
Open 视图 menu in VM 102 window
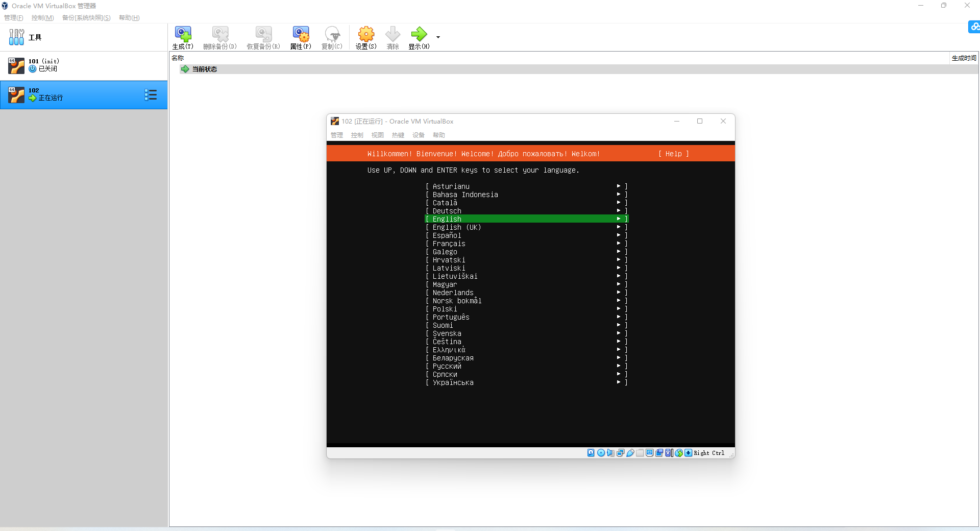(x=378, y=135)
